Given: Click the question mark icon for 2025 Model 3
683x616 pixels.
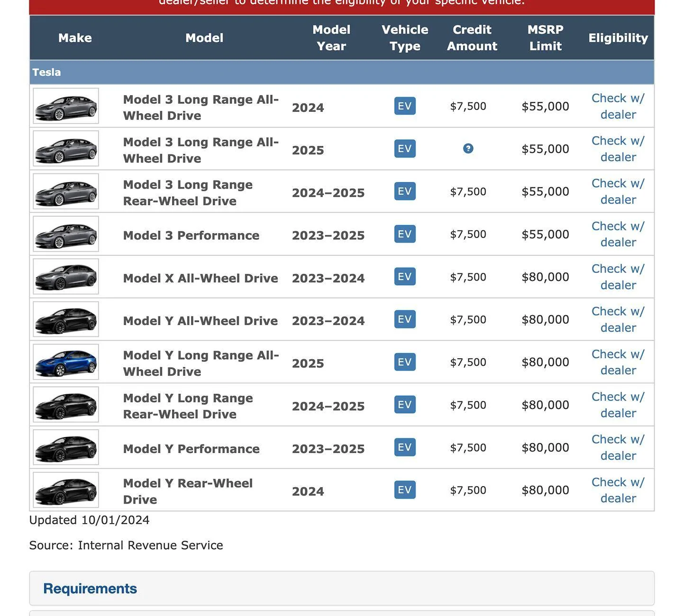Looking at the screenshot, I should (468, 149).
